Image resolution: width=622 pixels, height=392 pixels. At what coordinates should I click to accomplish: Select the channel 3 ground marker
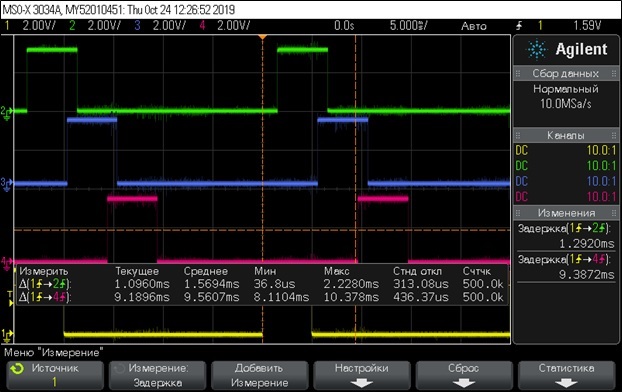[6, 184]
